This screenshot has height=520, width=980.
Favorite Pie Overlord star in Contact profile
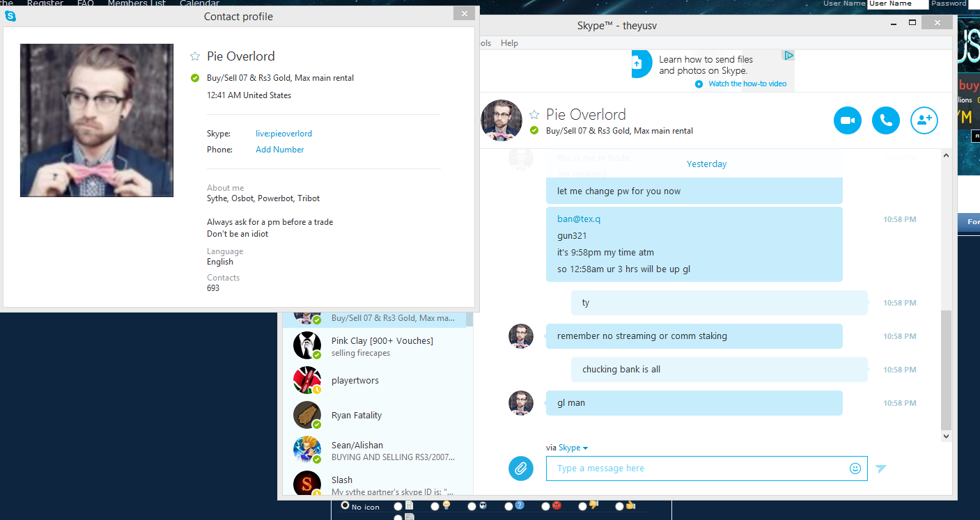(x=195, y=56)
